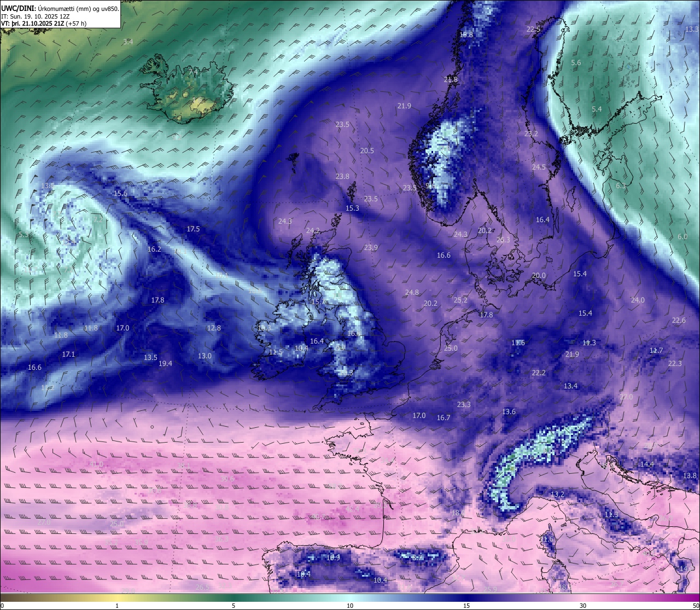
Task: Click the 16.2 value on the map
Action: click(154, 249)
